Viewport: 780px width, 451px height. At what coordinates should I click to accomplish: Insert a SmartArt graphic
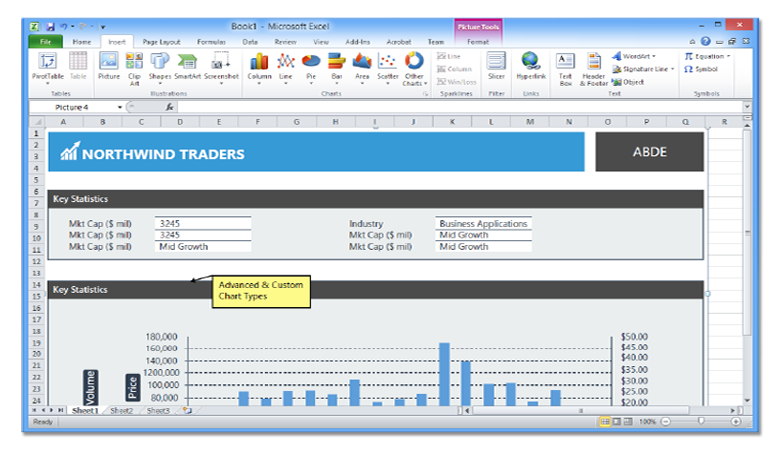(x=188, y=66)
